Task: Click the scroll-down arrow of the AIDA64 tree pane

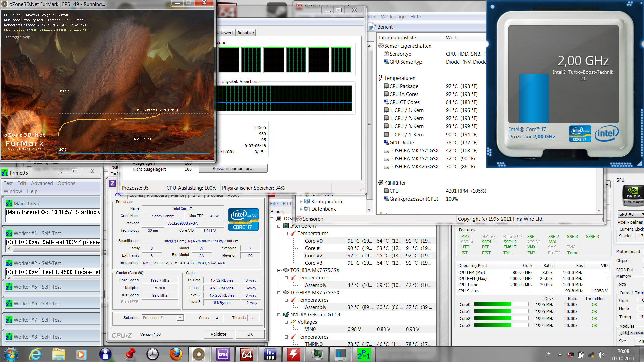Action: point(369,210)
